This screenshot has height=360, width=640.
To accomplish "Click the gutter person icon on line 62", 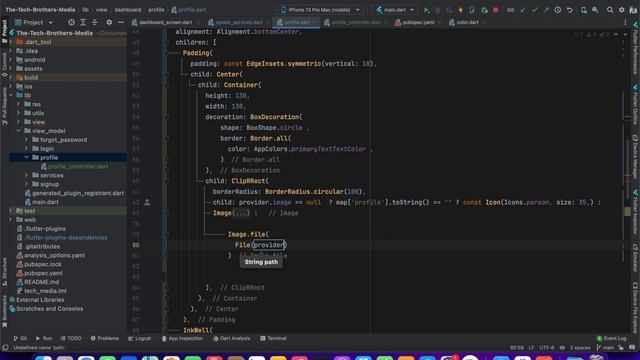I will 147,202.
